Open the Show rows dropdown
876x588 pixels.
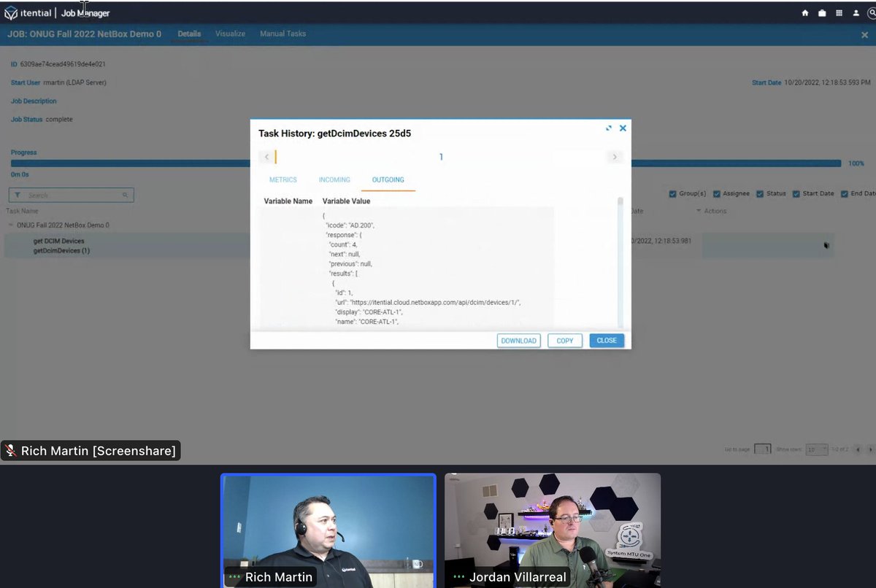[x=816, y=449]
